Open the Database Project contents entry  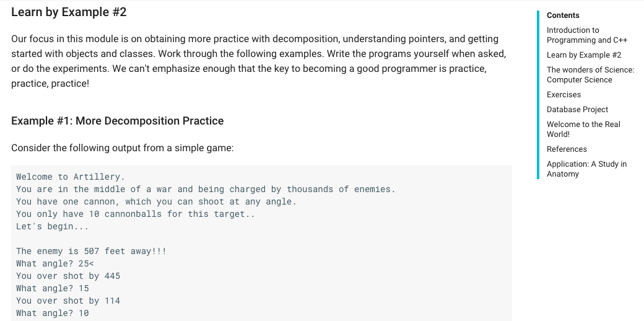pos(577,109)
